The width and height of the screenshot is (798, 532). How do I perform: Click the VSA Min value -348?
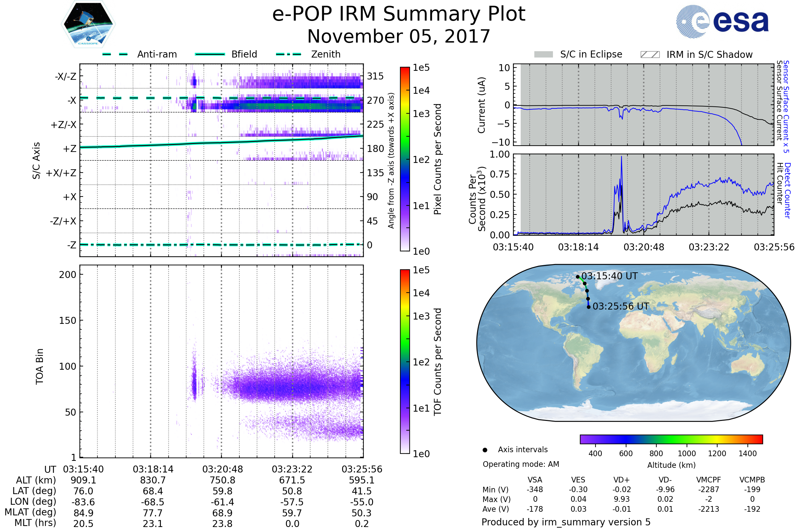535,489
